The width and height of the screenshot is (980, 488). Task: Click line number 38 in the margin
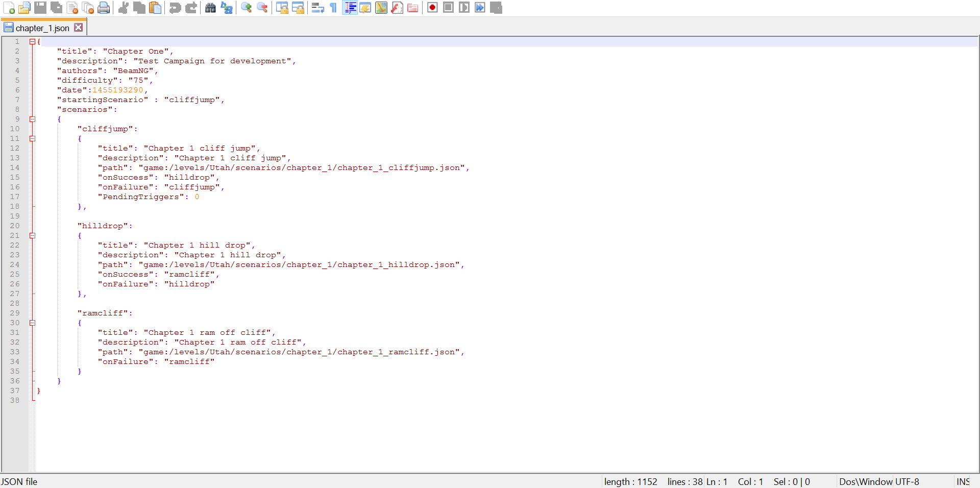tap(15, 400)
